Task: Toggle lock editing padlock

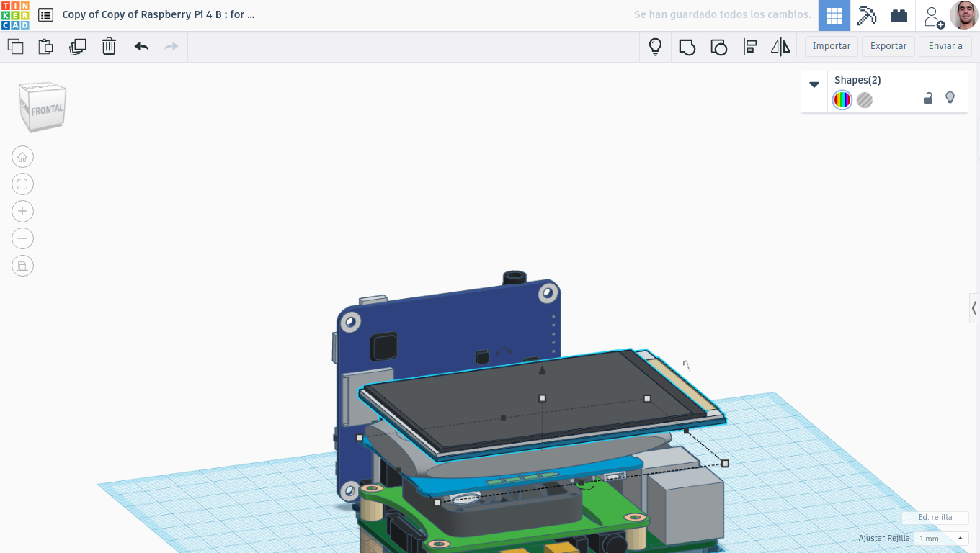Action: [x=928, y=98]
